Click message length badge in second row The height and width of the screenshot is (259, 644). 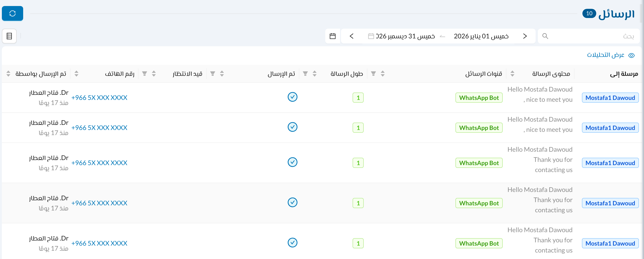coord(358,128)
